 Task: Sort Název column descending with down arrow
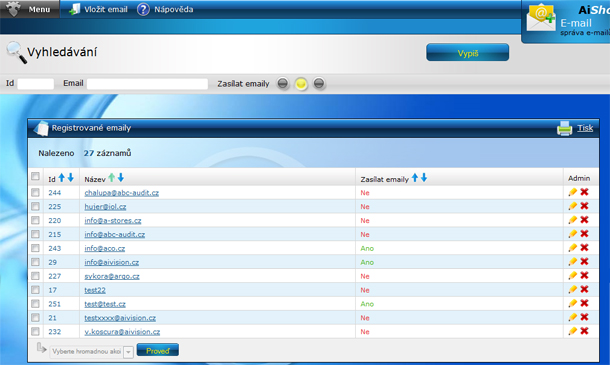(121, 178)
